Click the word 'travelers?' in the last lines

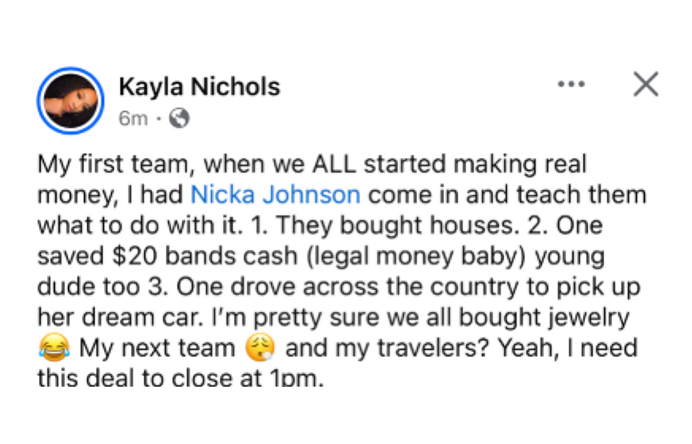[x=425, y=350]
